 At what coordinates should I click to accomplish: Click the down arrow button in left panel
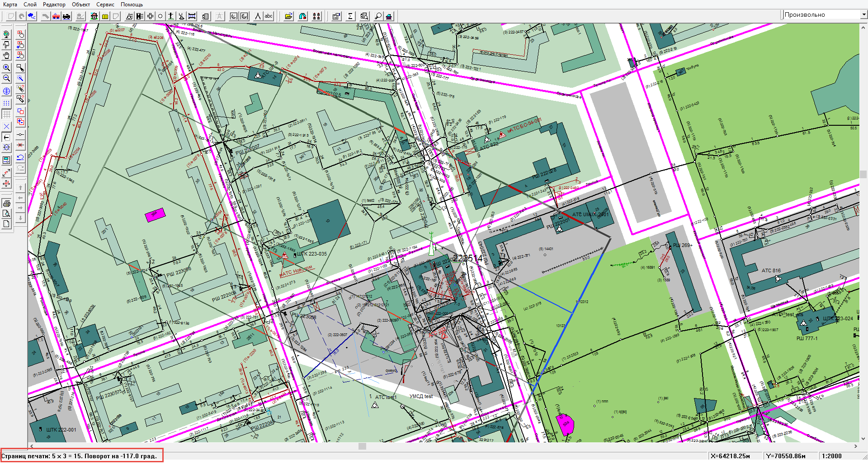20,218
